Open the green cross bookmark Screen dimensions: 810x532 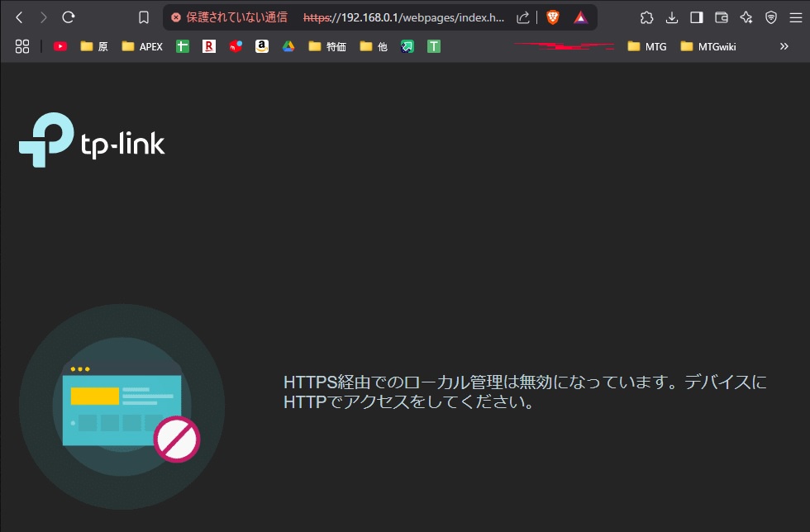coord(183,46)
